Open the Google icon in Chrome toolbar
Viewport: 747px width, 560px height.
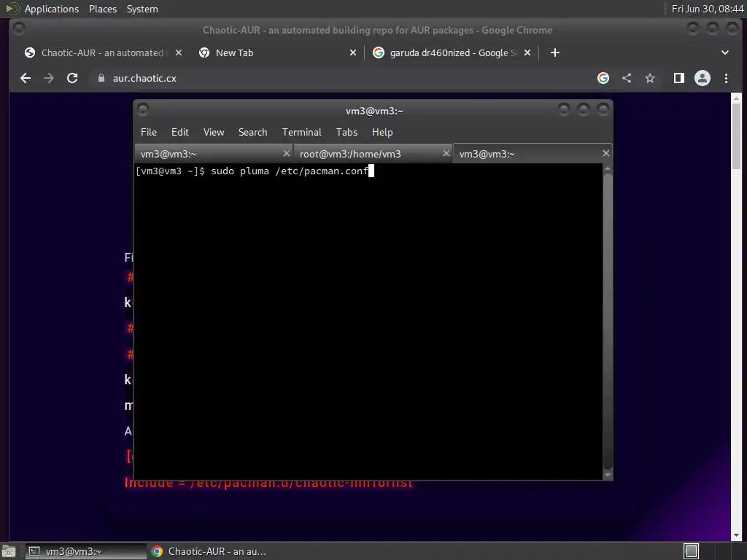pyautogui.click(x=603, y=78)
